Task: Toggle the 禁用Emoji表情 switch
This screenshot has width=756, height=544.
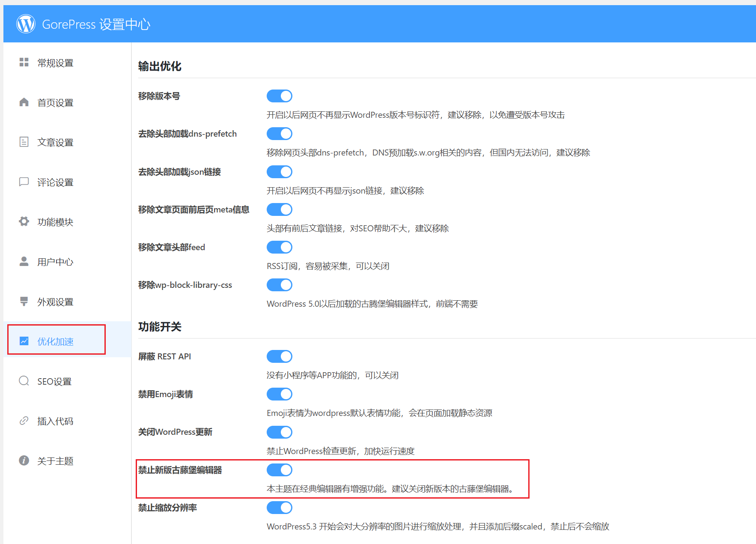Action: (280, 394)
